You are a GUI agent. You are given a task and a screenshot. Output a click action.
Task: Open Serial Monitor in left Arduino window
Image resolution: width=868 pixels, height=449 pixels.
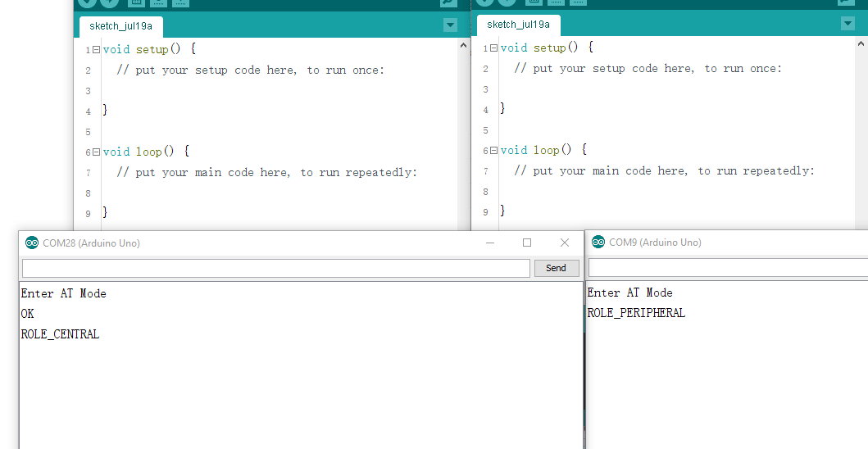[448, 2]
